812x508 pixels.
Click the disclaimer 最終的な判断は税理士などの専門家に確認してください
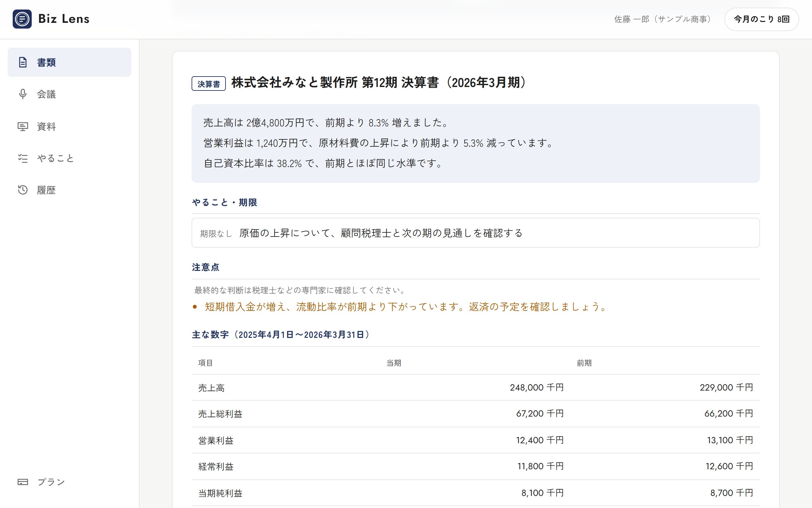300,290
